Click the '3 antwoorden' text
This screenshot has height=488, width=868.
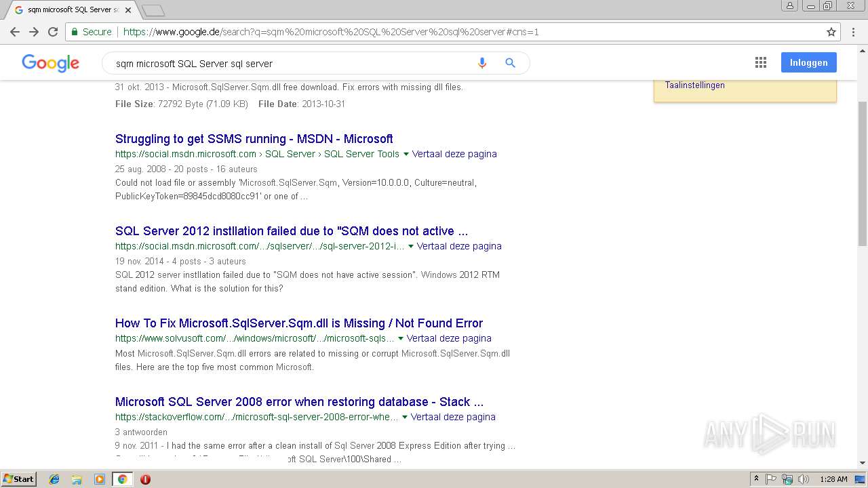pyautogui.click(x=141, y=432)
